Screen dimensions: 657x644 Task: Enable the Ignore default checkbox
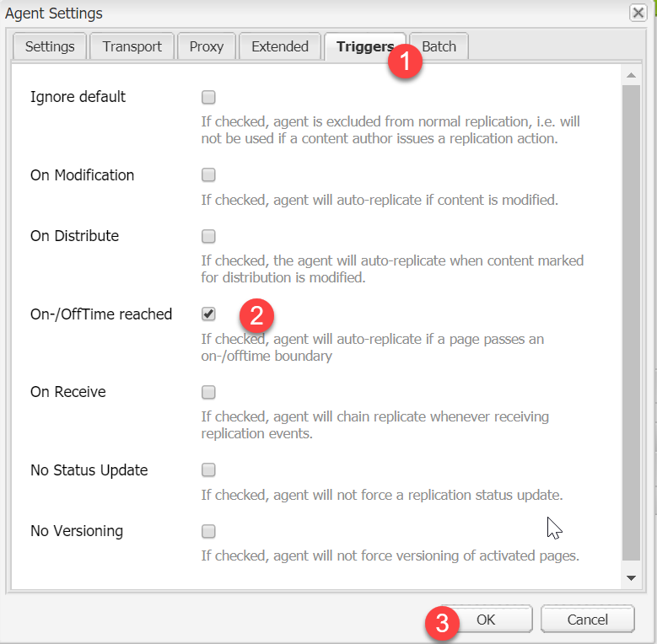(208, 97)
